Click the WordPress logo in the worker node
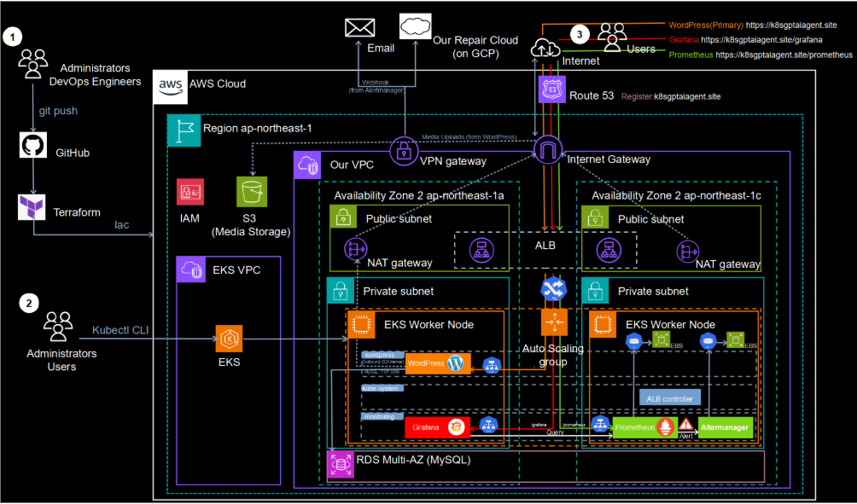The image size is (857, 504). click(x=457, y=363)
